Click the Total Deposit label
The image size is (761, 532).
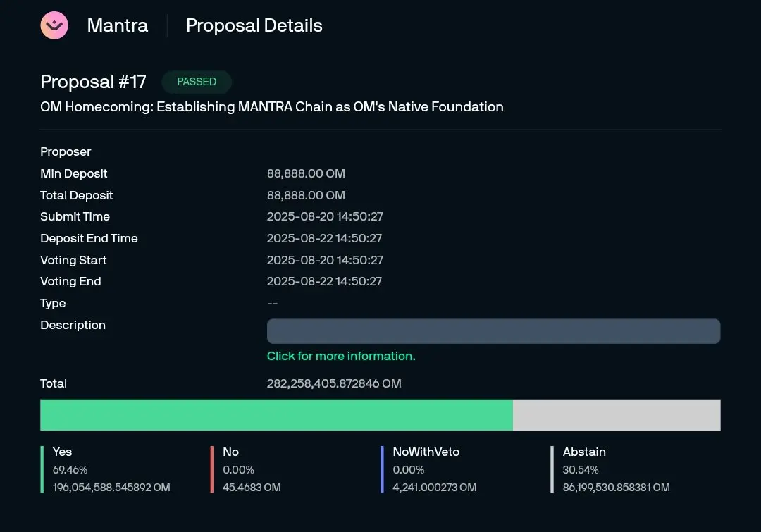pyautogui.click(x=77, y=195)
